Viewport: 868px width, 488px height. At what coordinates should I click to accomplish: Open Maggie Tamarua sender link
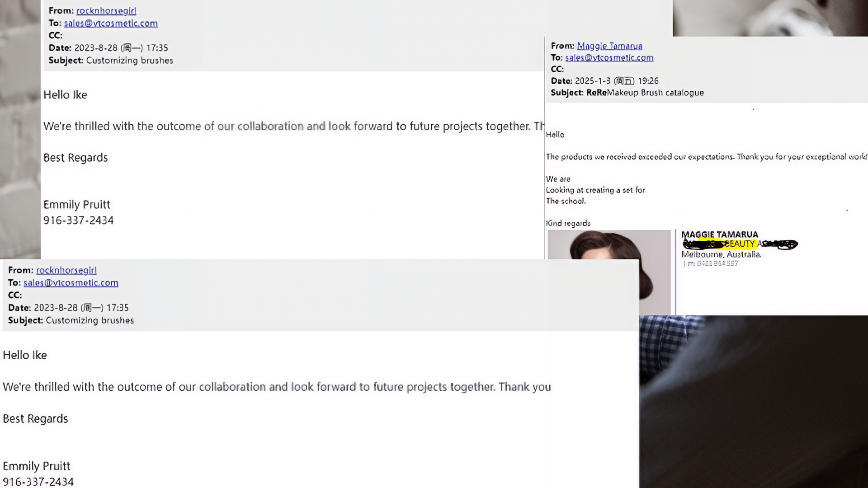click(x=609, y=46)
